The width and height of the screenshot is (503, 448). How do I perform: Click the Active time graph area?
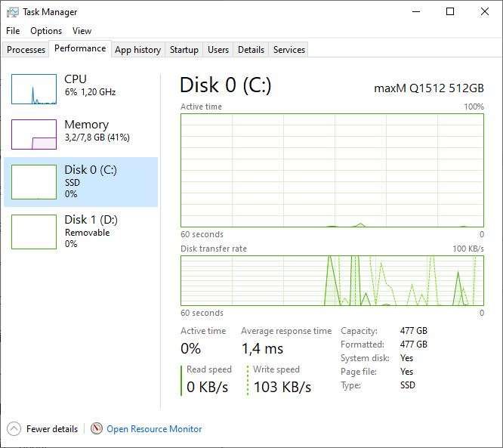click(332, 171)
